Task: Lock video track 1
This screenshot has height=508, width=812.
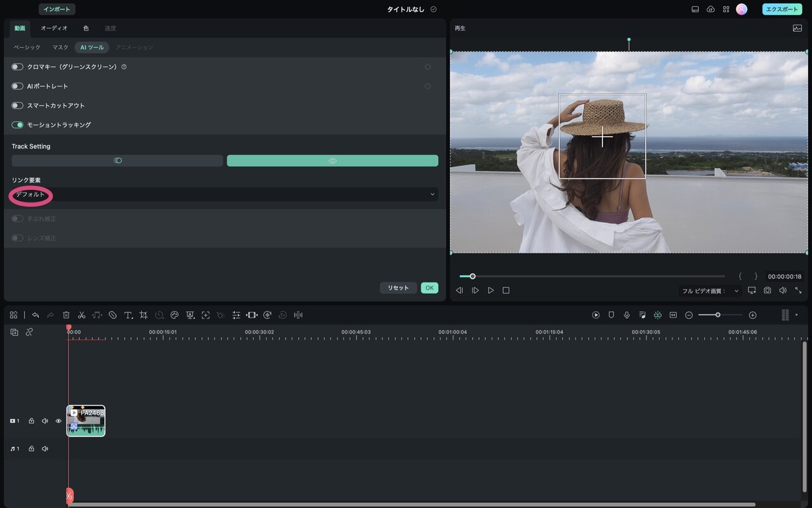Action: coord(31,421)
